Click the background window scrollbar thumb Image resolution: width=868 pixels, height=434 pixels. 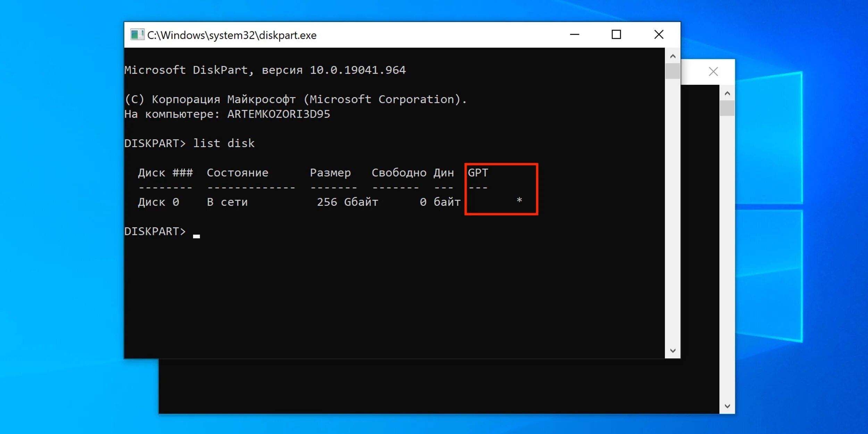[727, 108]
